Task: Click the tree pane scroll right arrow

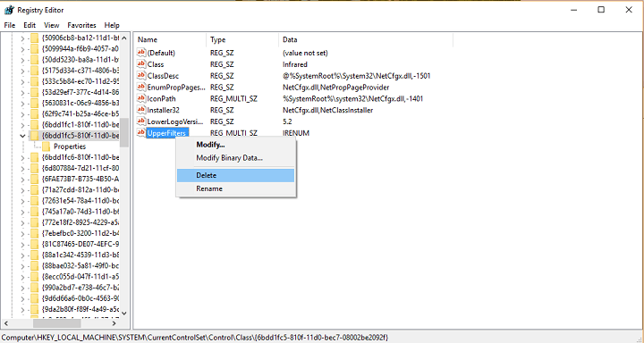Action: pyautogui.click(x=114, y=323)
